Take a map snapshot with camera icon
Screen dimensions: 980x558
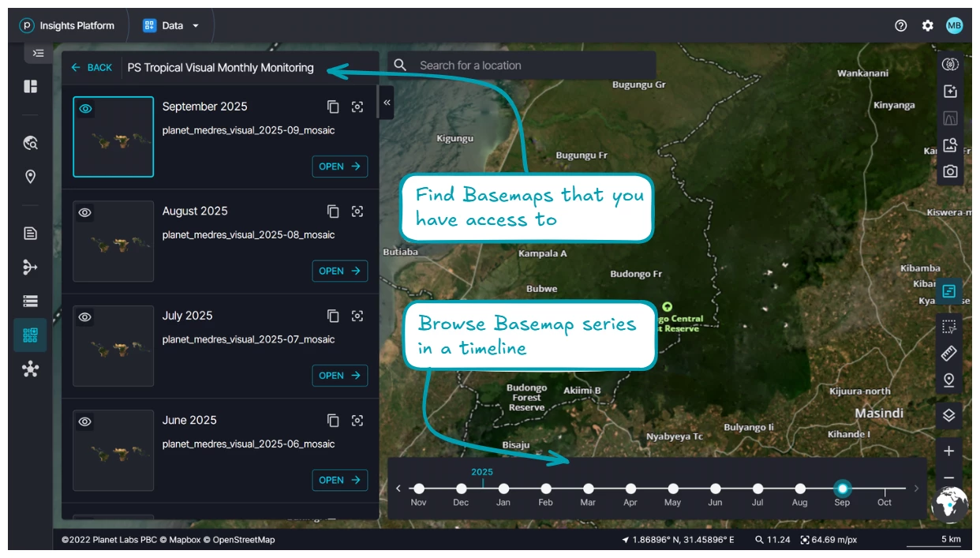coord(950,171)
